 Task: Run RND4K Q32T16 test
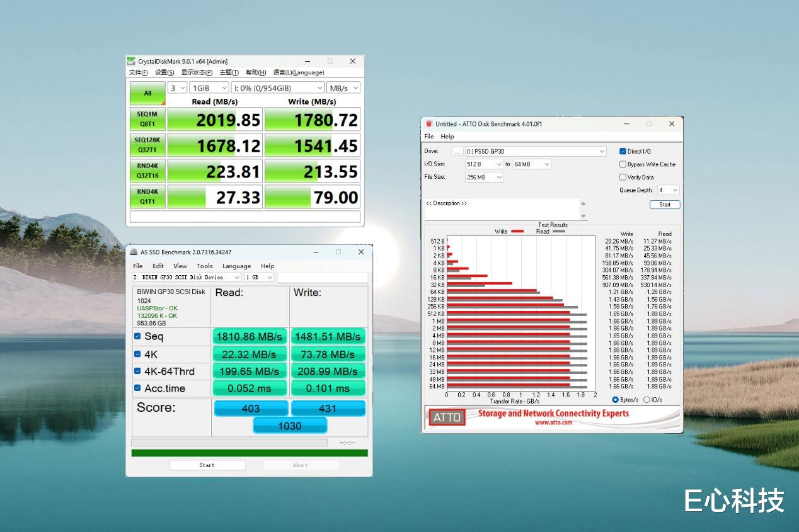[x=147, y=171]
